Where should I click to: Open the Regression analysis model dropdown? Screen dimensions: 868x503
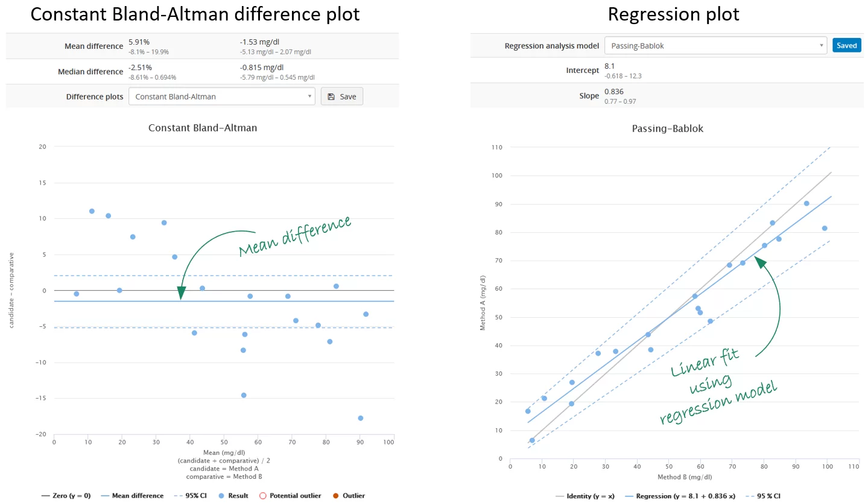pos(715,46)
